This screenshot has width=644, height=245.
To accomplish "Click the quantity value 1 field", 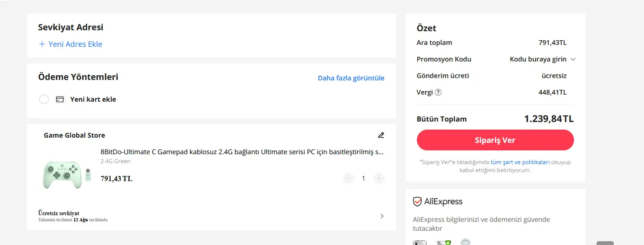I will coord(363,178).
